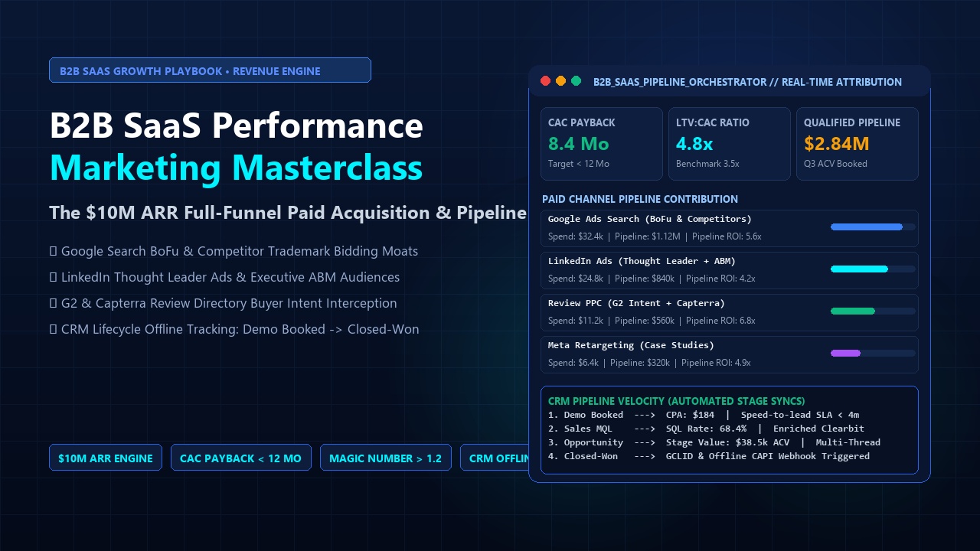
Task: Click the '2. Sales MQL' velocity line
Action: tap(706, 429)
